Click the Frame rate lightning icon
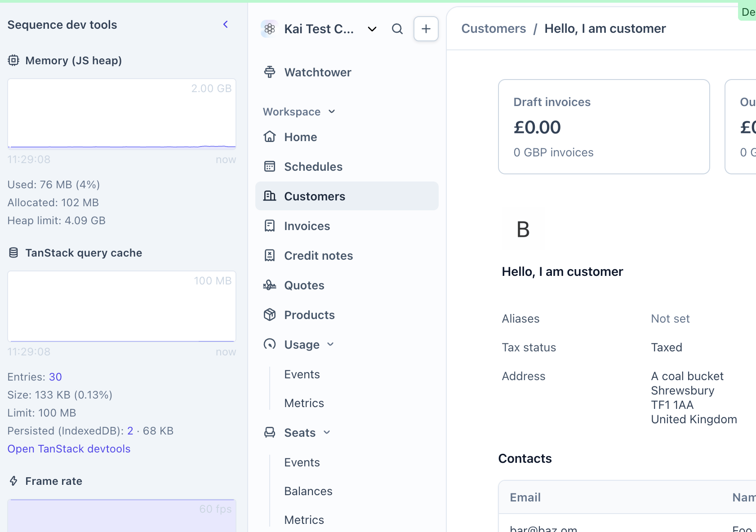 pyautogui.click(x=13, y=481)
